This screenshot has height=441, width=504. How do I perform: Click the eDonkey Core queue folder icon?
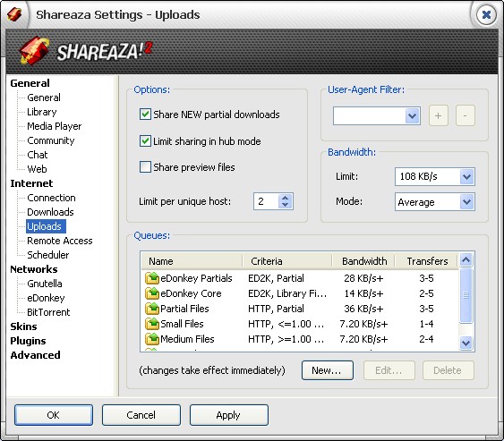tap(151, 293)
